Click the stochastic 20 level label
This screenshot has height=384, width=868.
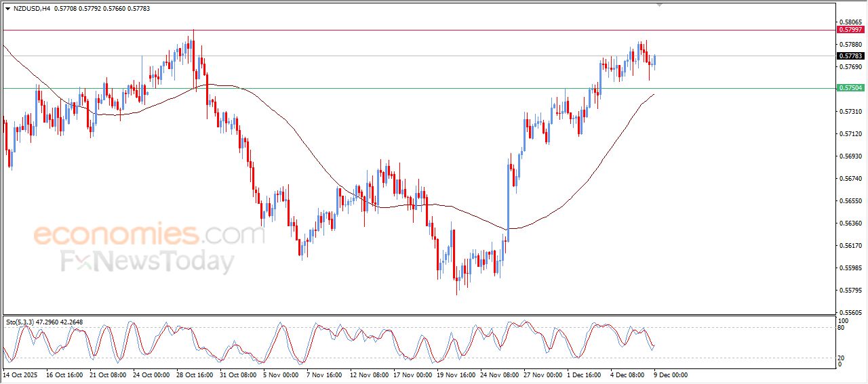tap(842, 357)
